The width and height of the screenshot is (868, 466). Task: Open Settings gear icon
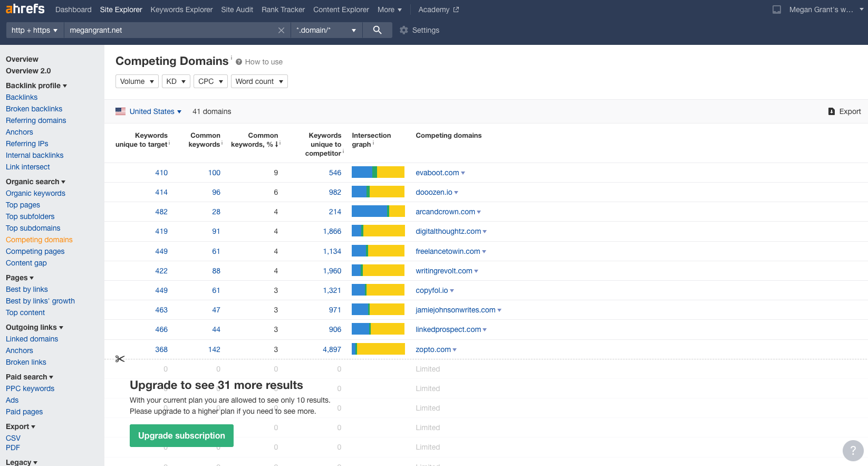tap(404, 30)
